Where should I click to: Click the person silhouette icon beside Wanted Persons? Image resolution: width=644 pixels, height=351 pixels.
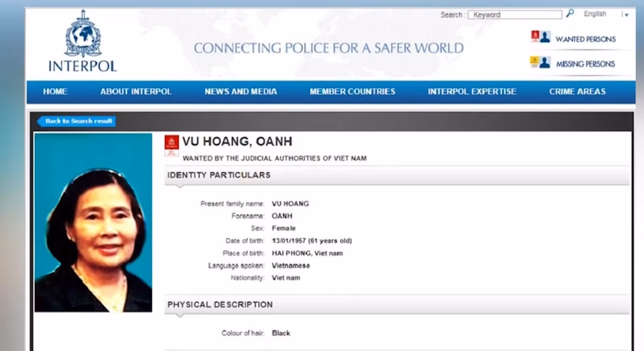[545, 37]
